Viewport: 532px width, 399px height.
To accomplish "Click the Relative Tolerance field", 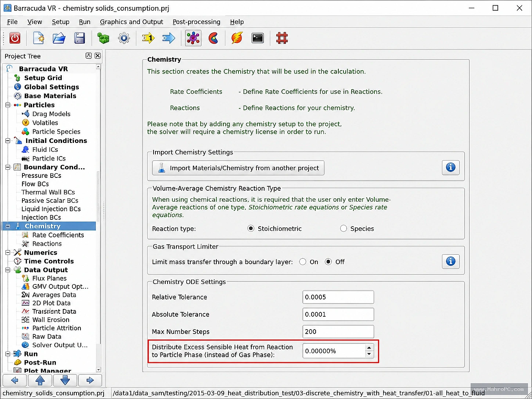I will coord(338,297).
